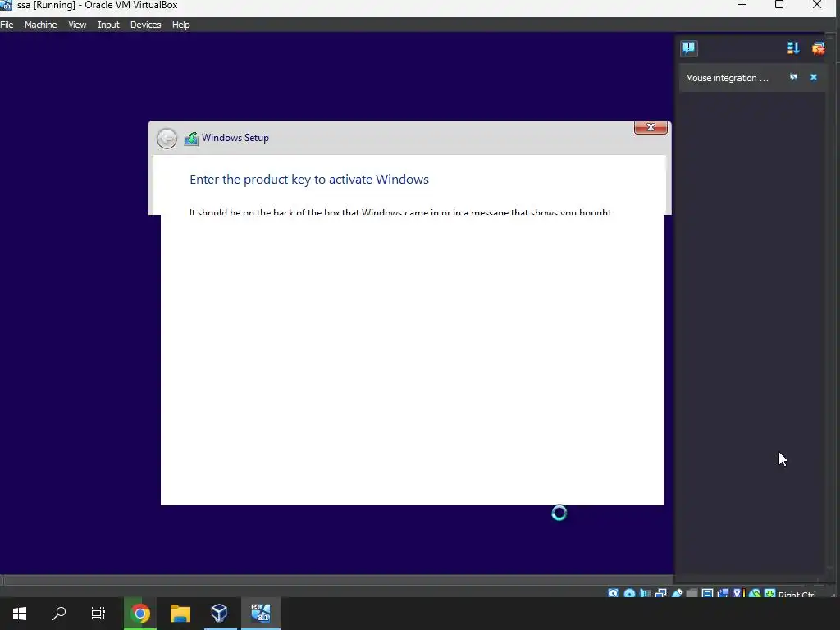Open the notification center icon in side panel
Viewport: 840px width, 630px height.
coord(689,48)
